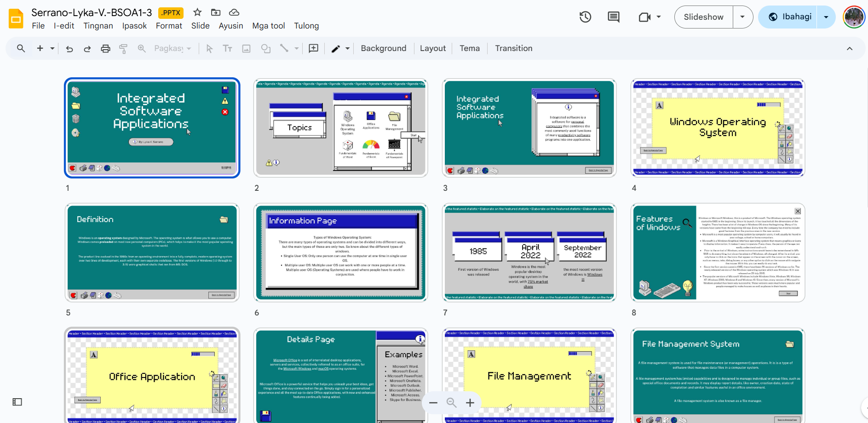The width and height of the screenshot is (868, 423).
Task: Open the I-edit menu
Action: (x=64, y=26)
